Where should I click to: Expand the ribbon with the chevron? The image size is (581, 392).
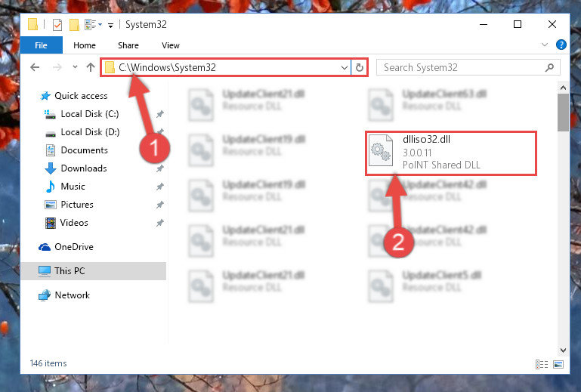click(x=544, y=45)
